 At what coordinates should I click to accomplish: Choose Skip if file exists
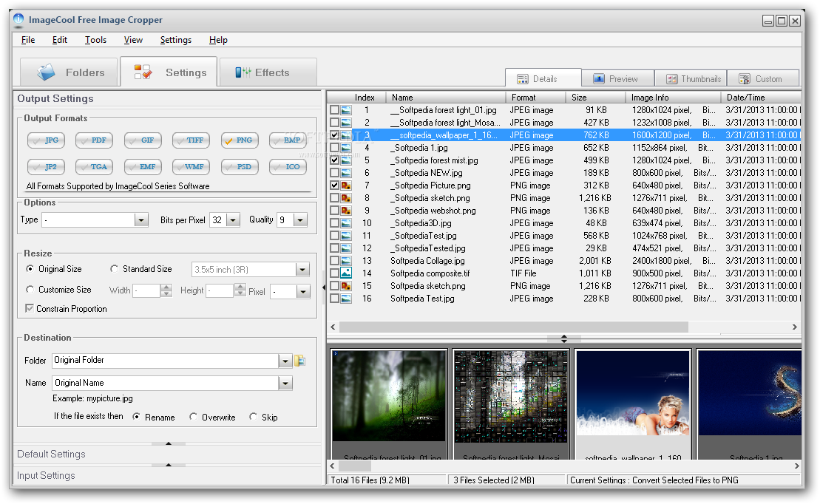point(253,417)
